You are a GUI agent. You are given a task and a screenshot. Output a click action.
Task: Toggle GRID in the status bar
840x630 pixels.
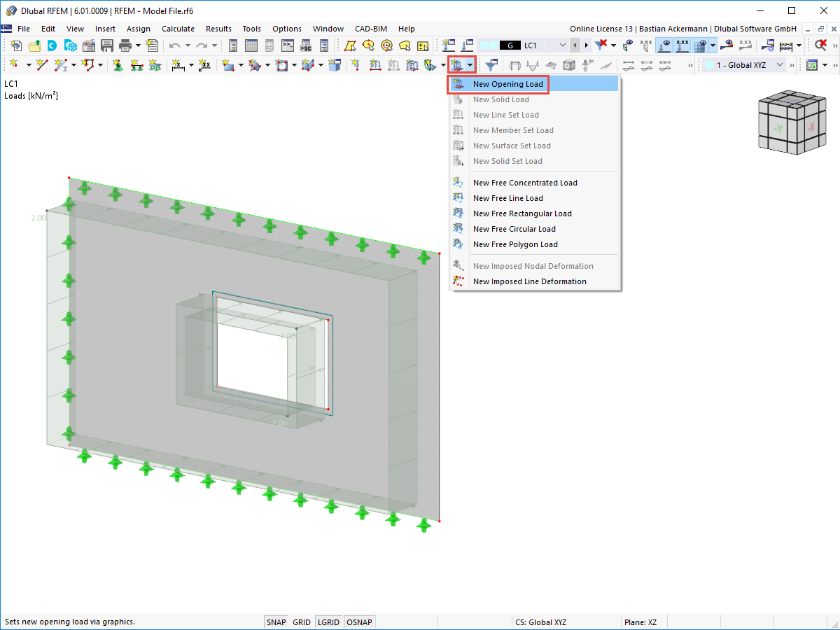pyautogui.click(x=302, y=622)
